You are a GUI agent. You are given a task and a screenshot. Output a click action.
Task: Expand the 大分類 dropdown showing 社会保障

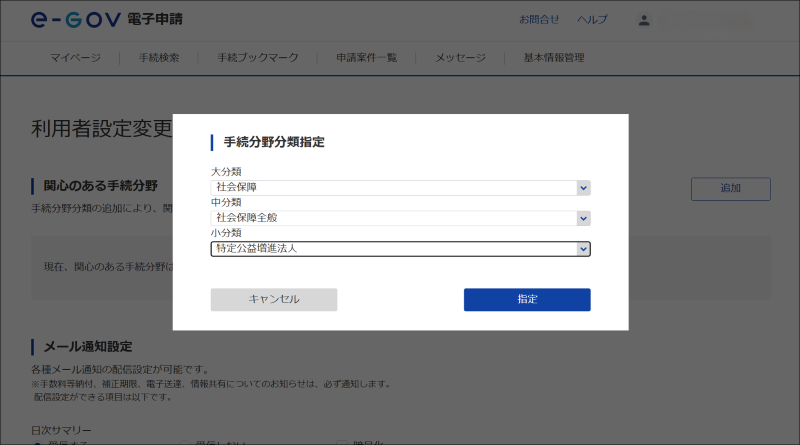tap(401, 188)
